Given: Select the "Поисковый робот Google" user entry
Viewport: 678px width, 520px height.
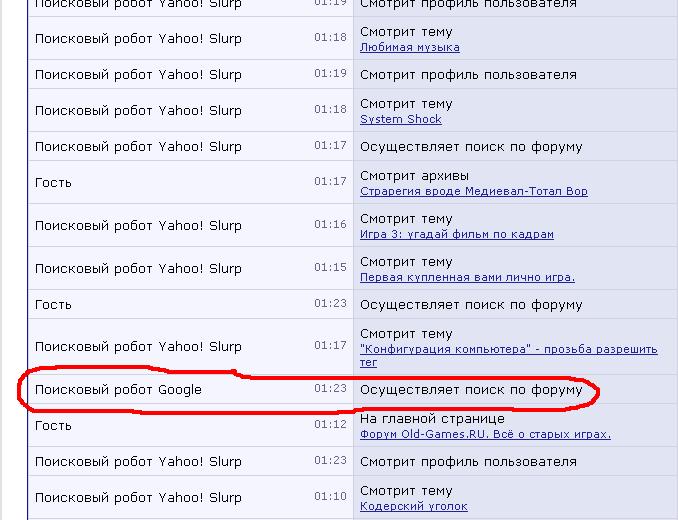Looking at the screenshot, I should coord(118,389).
